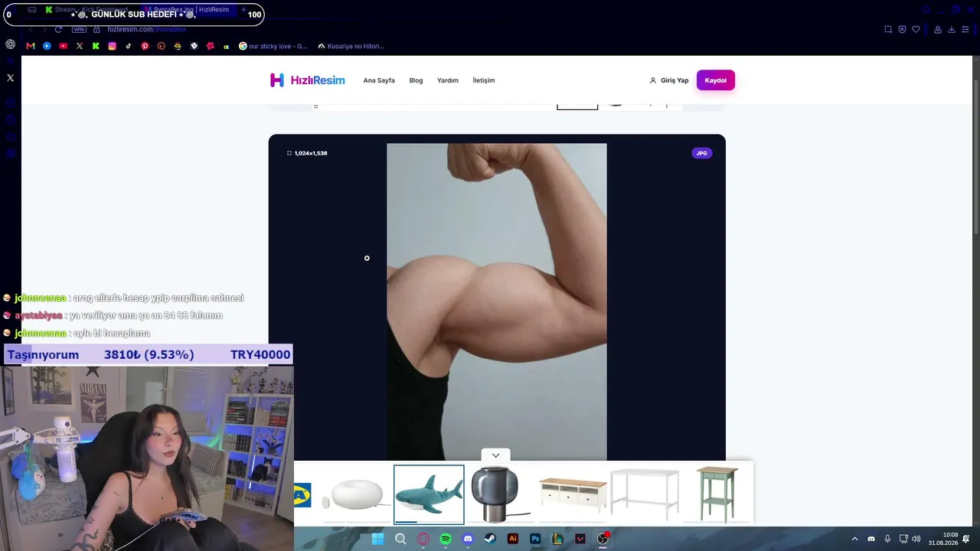This screenshot has width=980, height=551.
Task: Click the JPG format badge
Action: (x=701, y=153)
